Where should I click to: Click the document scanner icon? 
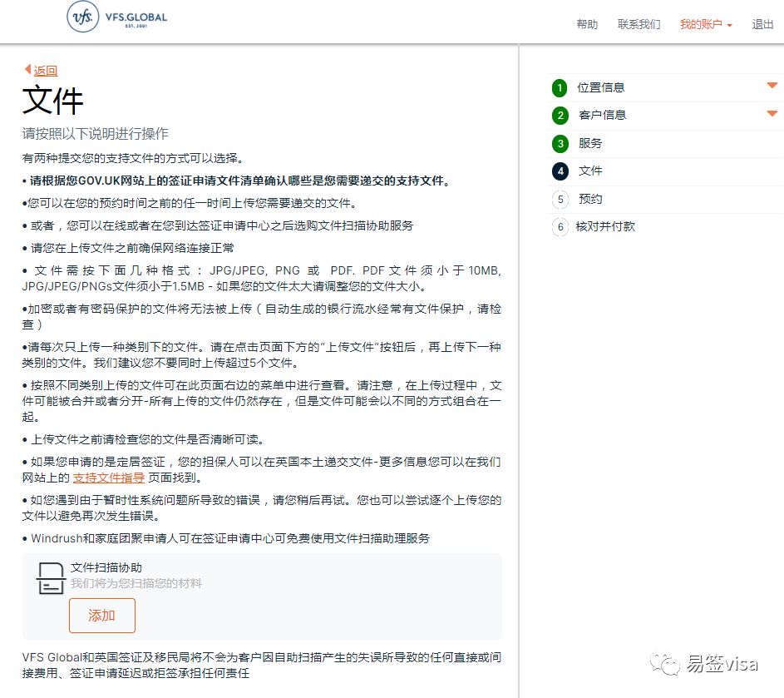tap(51, 578)
